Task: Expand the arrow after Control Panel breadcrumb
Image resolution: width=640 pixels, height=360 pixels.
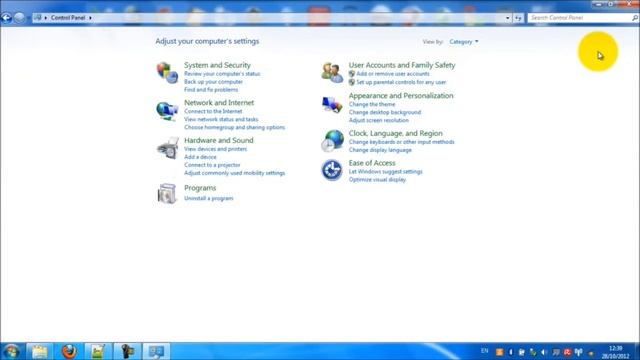Action: tap(90, 18)
